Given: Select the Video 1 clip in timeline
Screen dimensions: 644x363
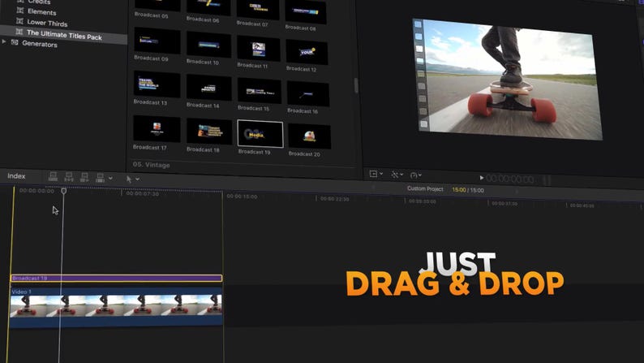Looking at the screenshot, I should click(116, 307).
